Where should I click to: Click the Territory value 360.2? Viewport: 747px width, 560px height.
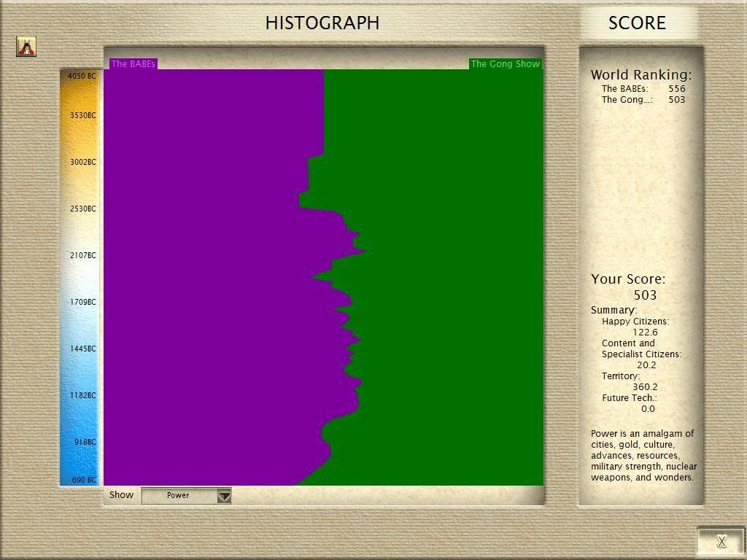(645, 387)
